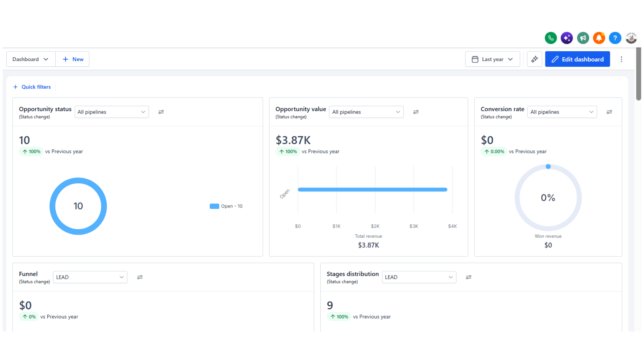Open Funnel widget filter settings icon
Viewport: 644px width, 362px height.
pos(140,277)
